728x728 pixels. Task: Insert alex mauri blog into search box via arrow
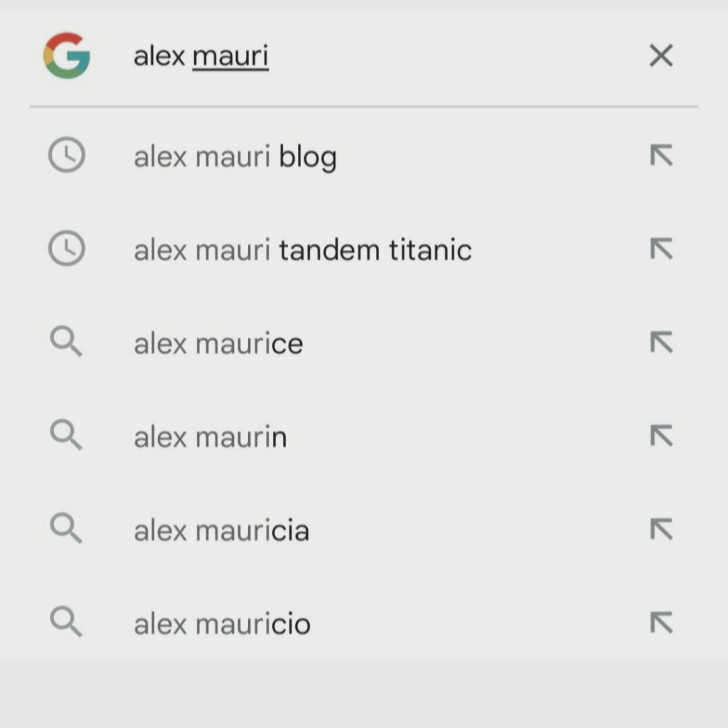[x=661, y=156]
